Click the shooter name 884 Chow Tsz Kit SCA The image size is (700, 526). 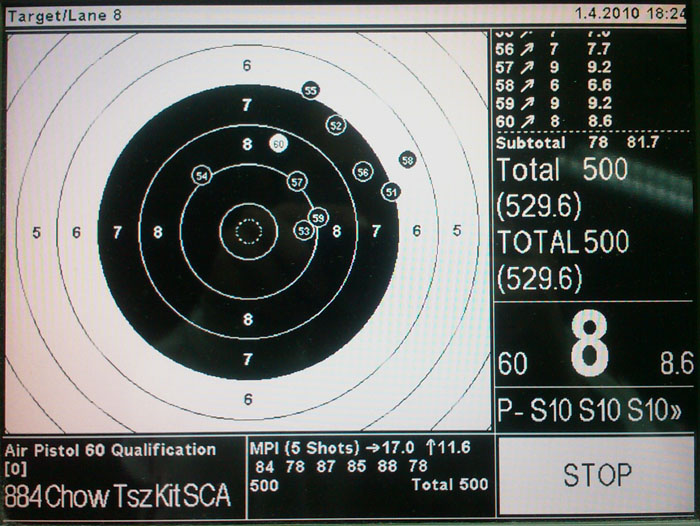point(117,496)
